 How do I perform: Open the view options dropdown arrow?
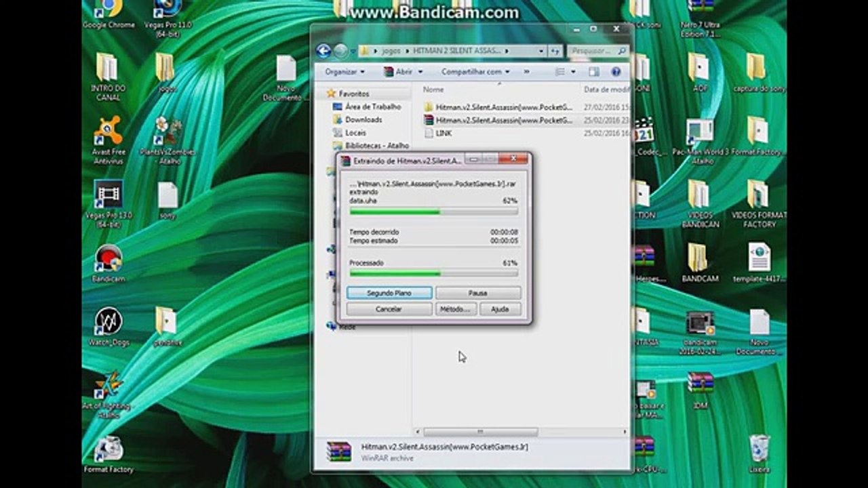(x=573, y=71)
